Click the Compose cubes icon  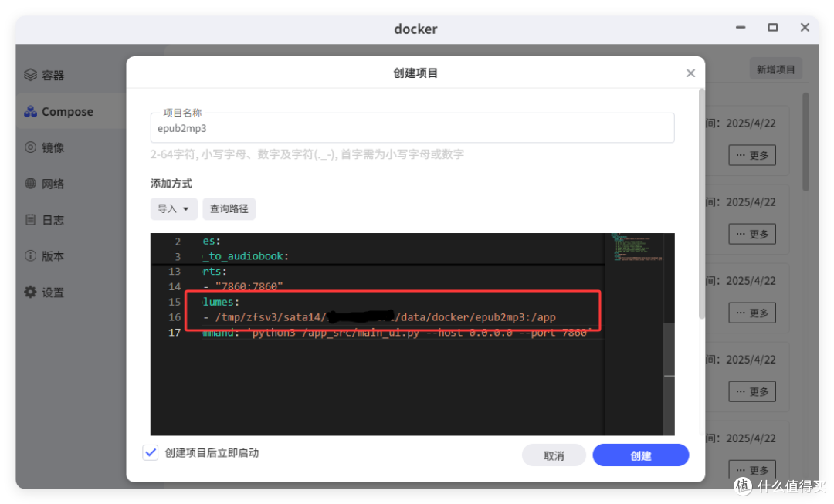point(30,111)
